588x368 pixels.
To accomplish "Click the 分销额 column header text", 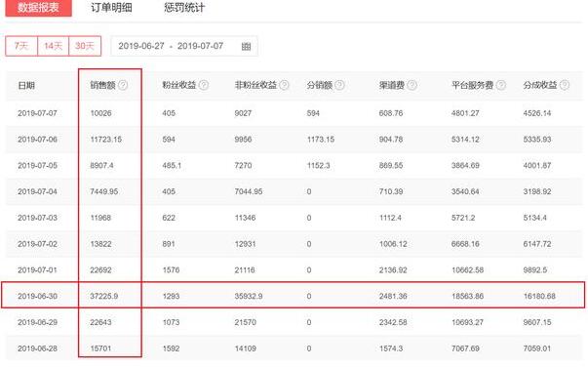I will click(x=320, y=85).
